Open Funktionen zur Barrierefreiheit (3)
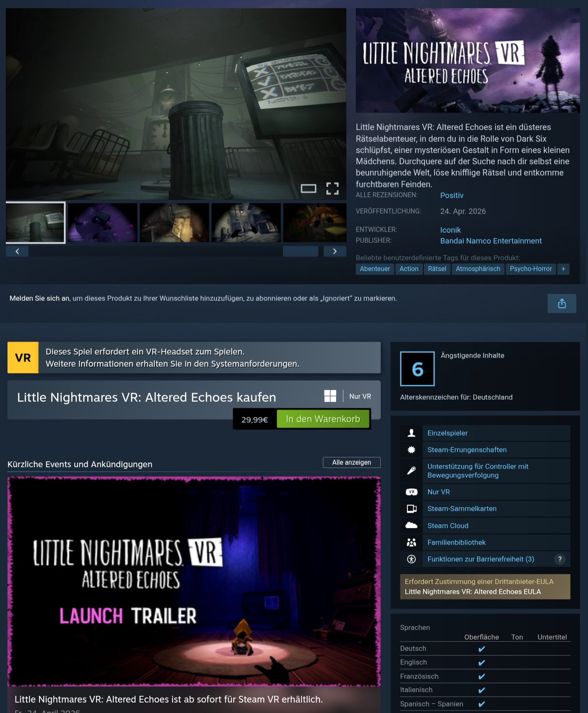The image size is (588, 713). tap(481, 559)
